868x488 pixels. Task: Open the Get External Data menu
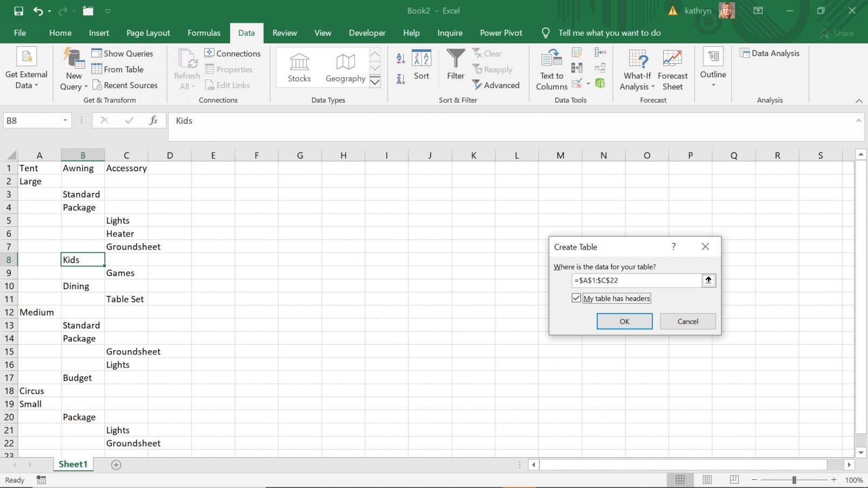[26, 69]
